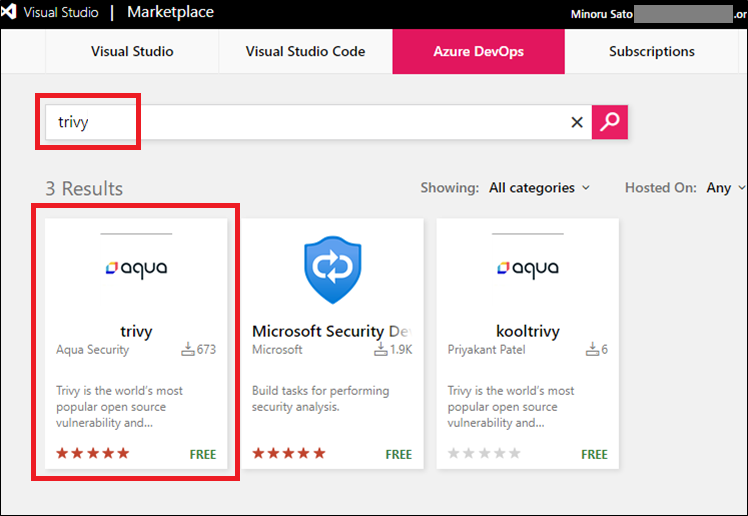
Task: Click the trivy card description text
Action: tap(119, 407)
